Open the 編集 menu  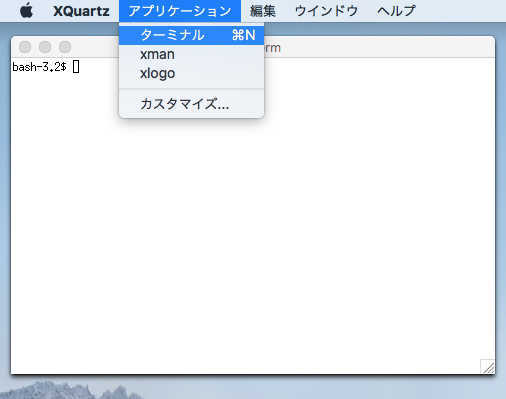tap(263, 11)
